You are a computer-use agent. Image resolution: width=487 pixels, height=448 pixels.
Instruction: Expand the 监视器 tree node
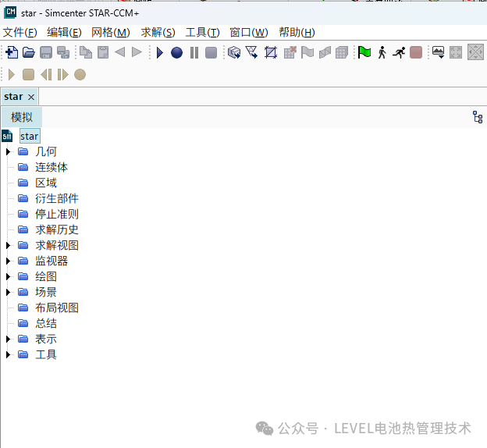9,261
